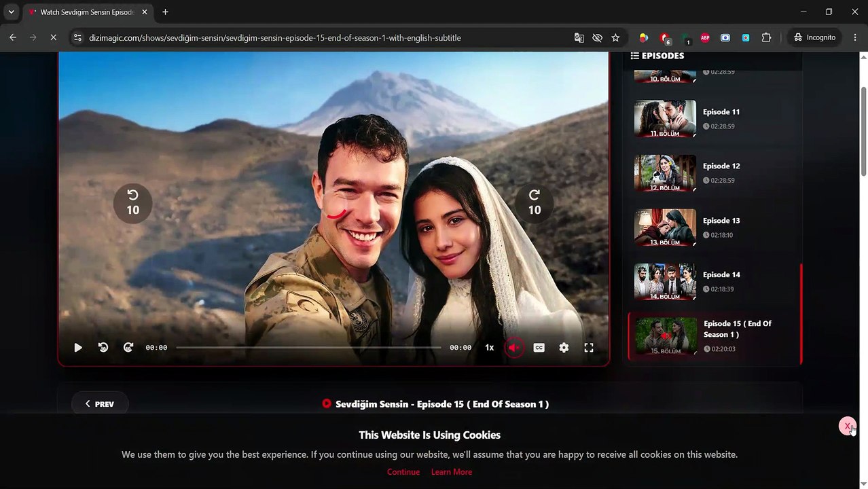Open the Episode 15 thumbnail

tap(666, 336)
